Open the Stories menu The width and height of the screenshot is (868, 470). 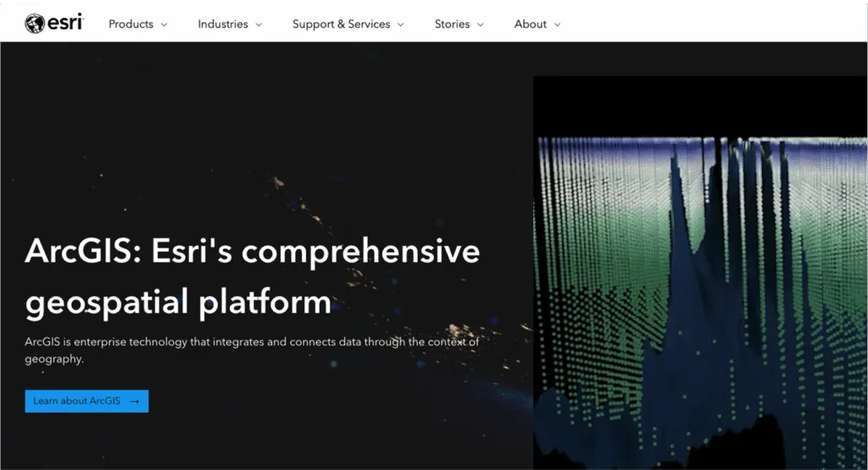click(452, 24)
